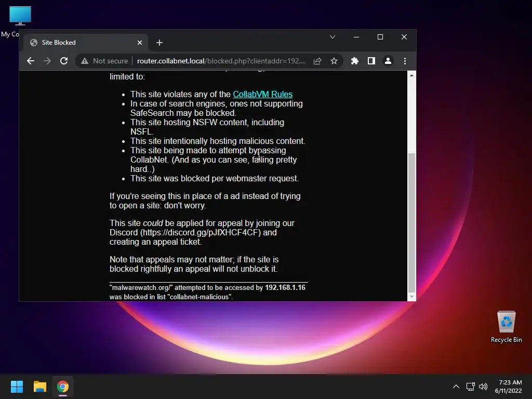The image size is (532, 399).
Task: Open File Explorer from the taskbar
Action: 39,387
